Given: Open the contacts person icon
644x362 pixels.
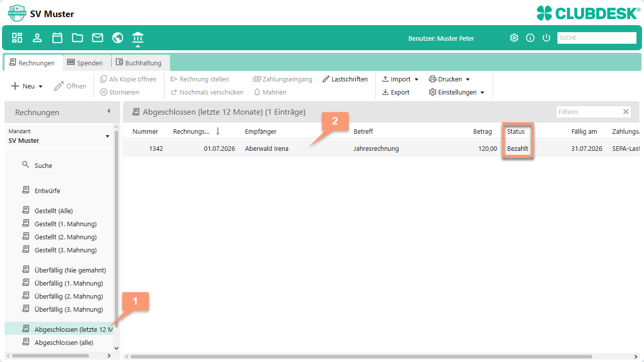Looking at the screenshot, I should click(x=37, y=38).
